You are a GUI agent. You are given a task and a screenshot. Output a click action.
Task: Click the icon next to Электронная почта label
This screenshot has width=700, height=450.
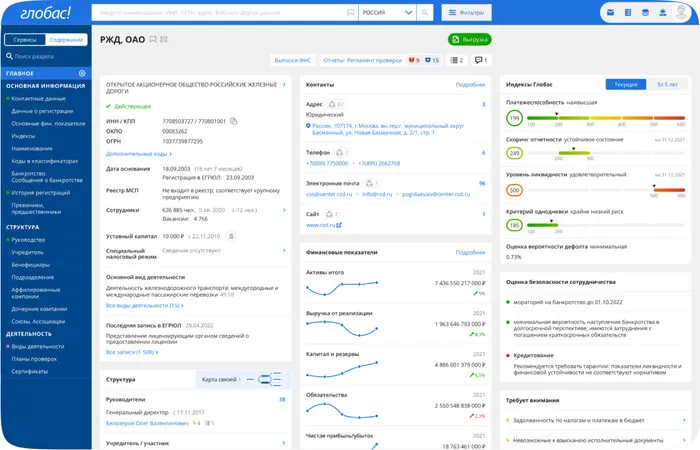(369, 183)
